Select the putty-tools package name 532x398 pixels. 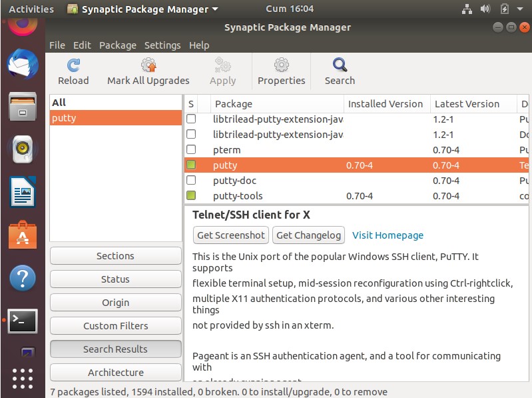point(238,196)
